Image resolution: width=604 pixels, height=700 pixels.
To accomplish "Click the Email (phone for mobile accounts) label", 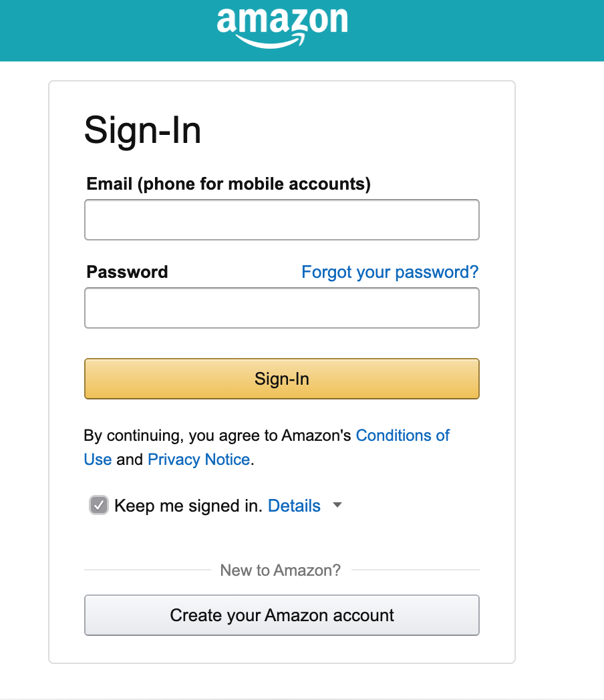I will pos(229,184).
